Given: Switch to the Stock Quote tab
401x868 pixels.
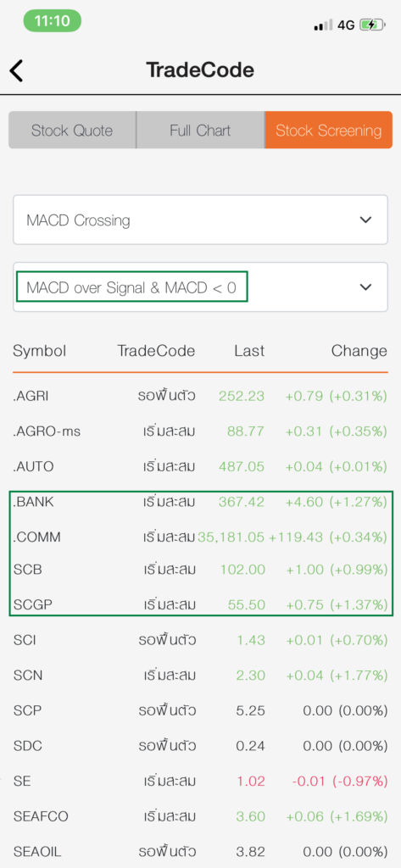Looking at the screenshot, I should click(72, 130).
